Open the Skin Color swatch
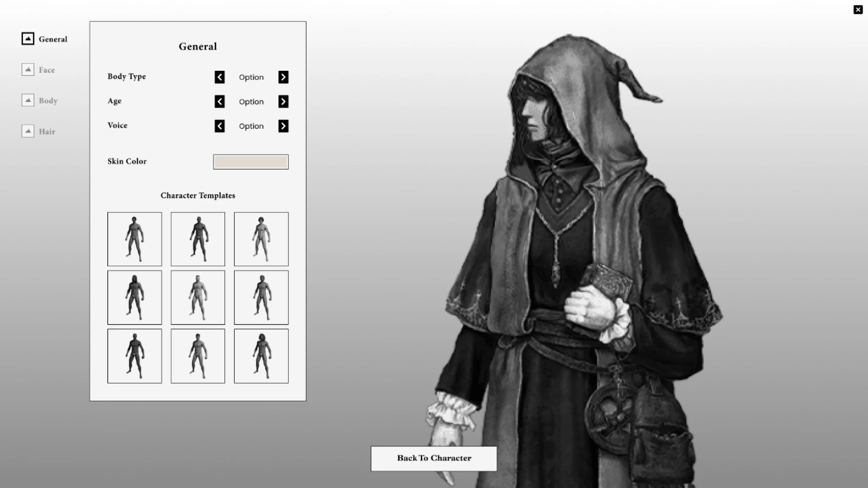 (250, 162)
